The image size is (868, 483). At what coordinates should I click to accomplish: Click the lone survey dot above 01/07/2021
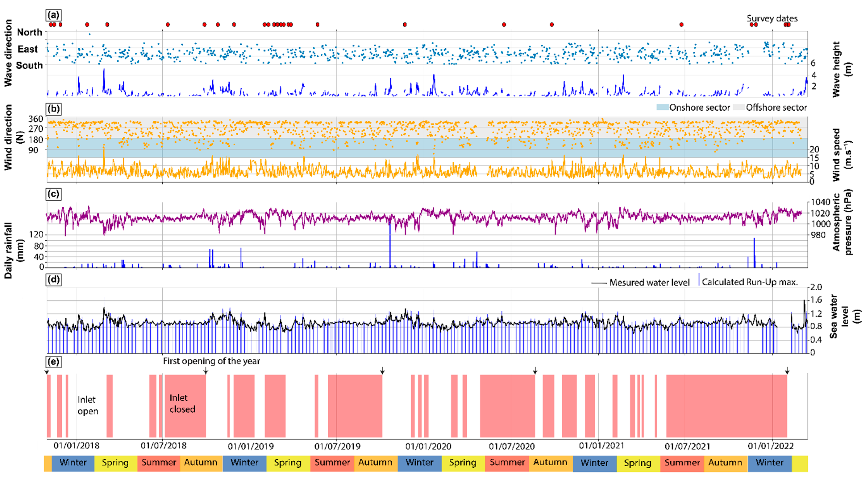(681, 25)
